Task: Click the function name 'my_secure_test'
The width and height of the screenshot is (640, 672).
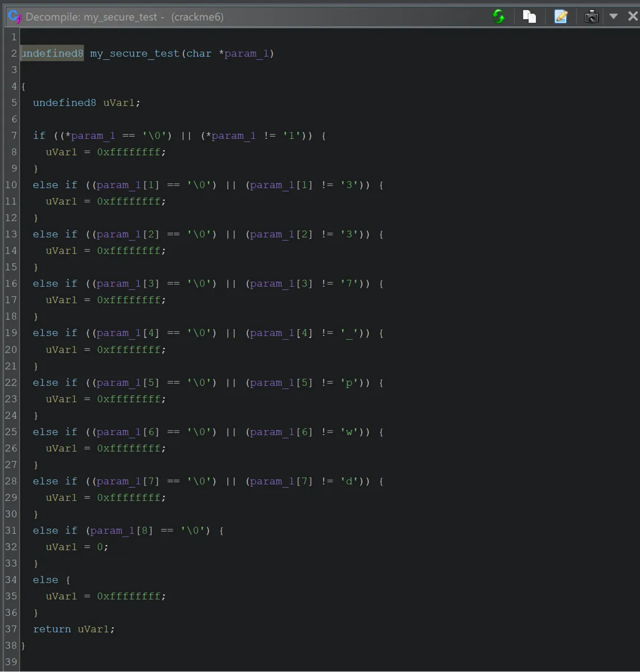Action: pos(134,53)
